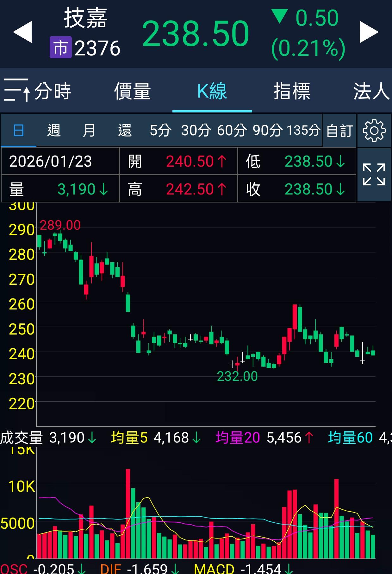This screenshot has height=574, width=392.
Task: Select 60分 interval
Action: coord(232,131)
